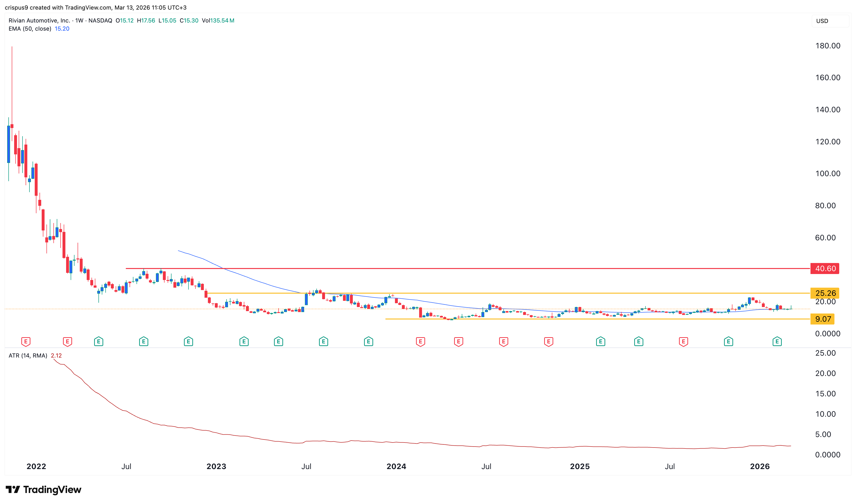The image size is (856, 504).
Task: Click the ATR value 2.12 readout
Action: [56, 356]
